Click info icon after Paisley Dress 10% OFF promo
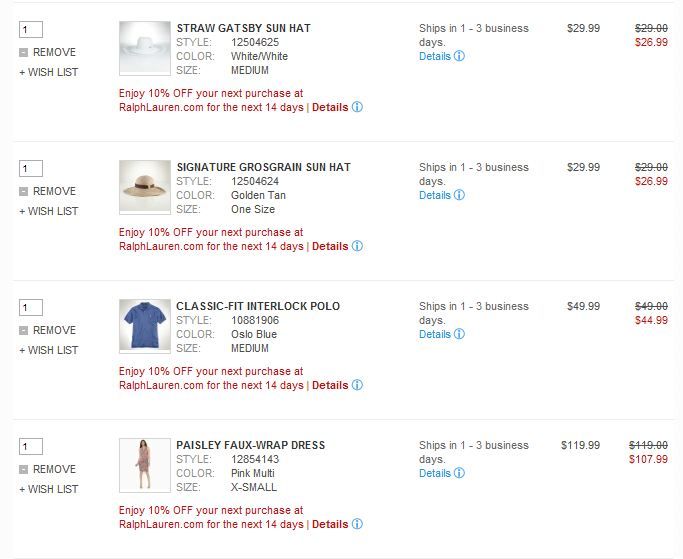 357,524
